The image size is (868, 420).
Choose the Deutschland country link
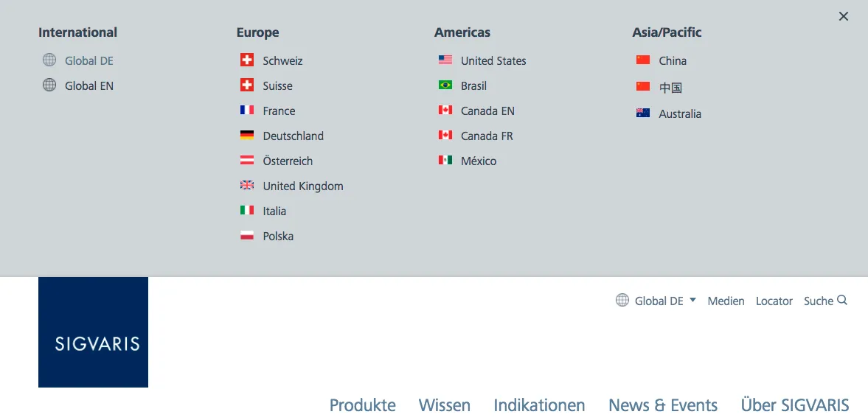pos(294,136)
